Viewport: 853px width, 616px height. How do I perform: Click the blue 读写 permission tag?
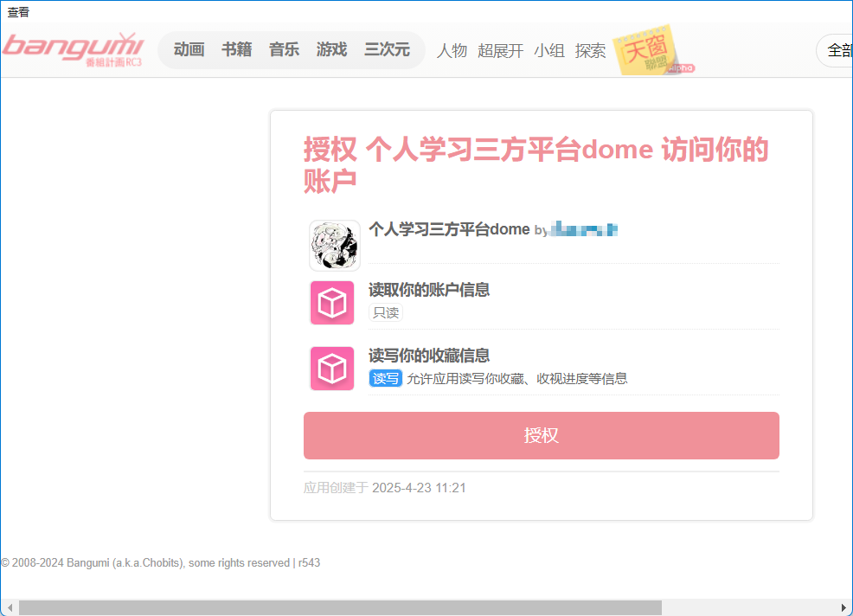coord(385,378)
